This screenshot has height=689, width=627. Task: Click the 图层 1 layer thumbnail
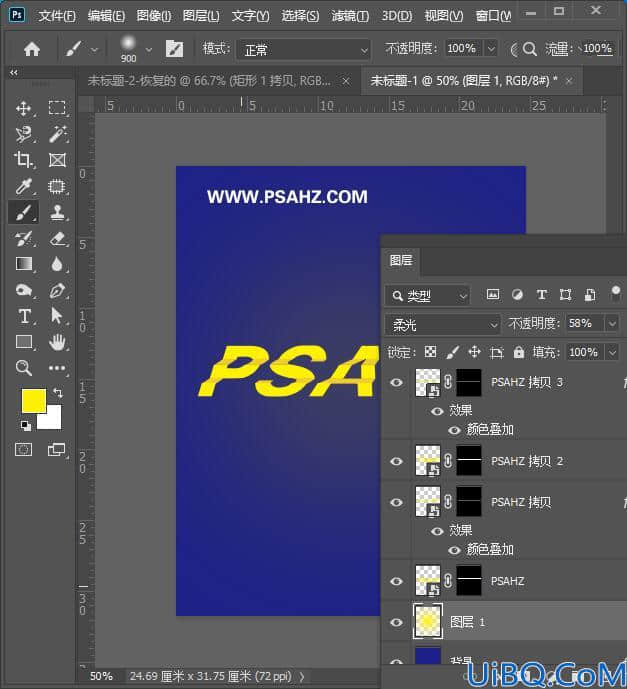tap(428, 621)
